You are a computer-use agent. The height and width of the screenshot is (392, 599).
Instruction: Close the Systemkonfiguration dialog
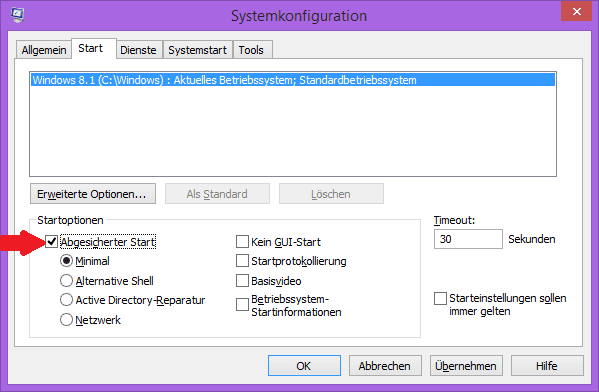point(576,11)
